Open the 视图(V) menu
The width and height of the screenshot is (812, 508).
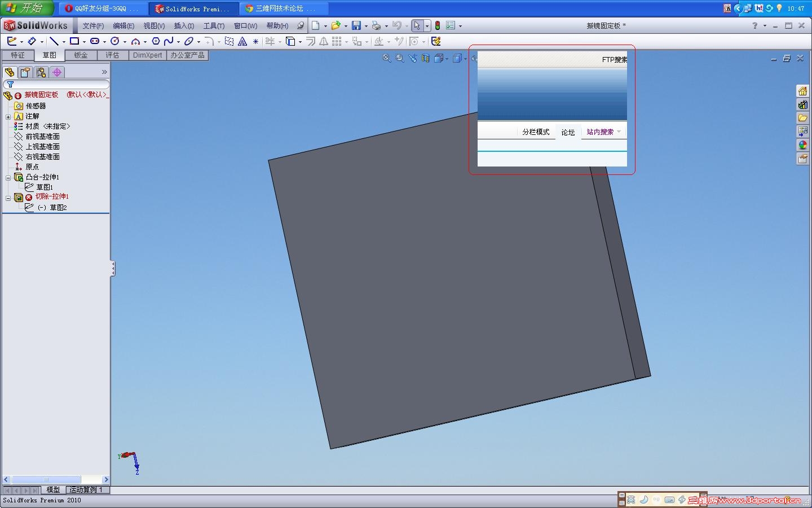(154, 26)
